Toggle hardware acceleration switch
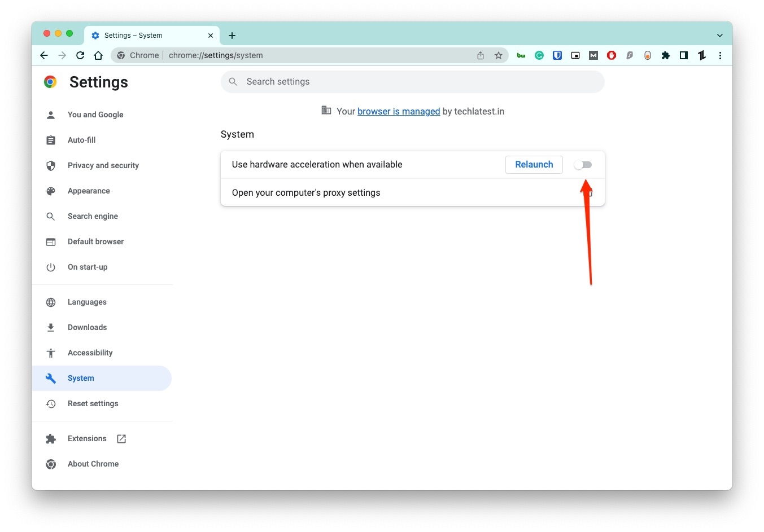The width and height of the screenshot is (764, 532). [x=583, y=165]
